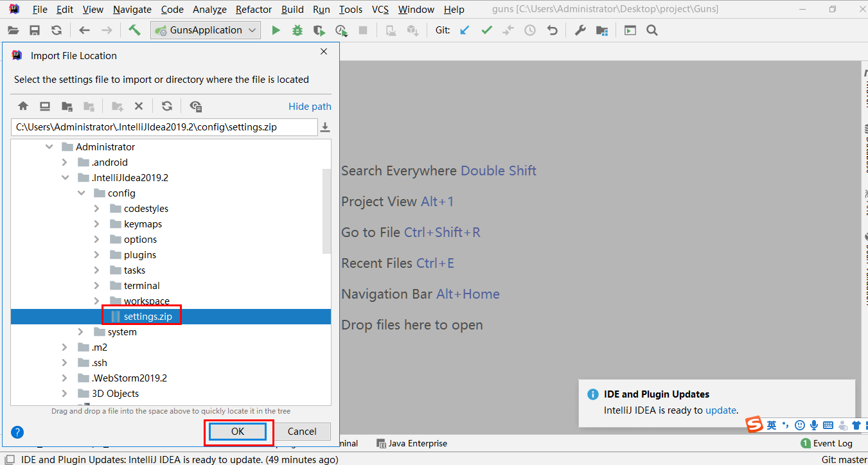Click the green Run icon

[276, 30]
